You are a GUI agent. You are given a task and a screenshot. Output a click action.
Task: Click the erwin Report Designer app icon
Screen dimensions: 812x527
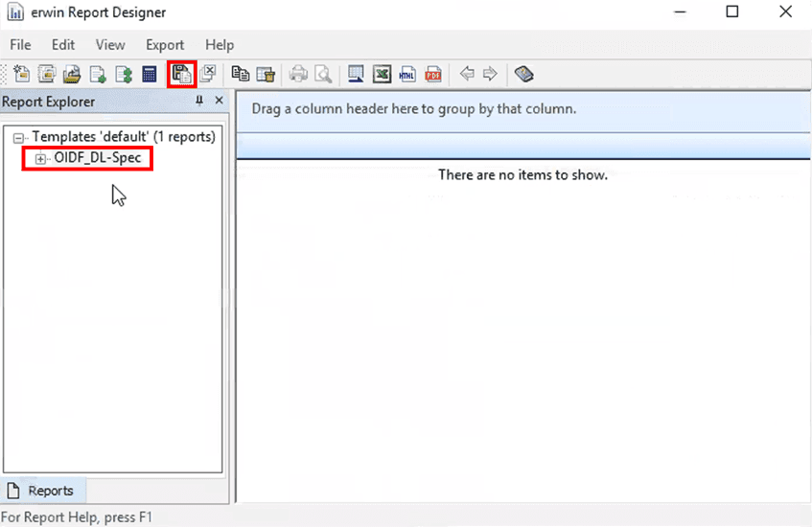click(x=15, y=11)
